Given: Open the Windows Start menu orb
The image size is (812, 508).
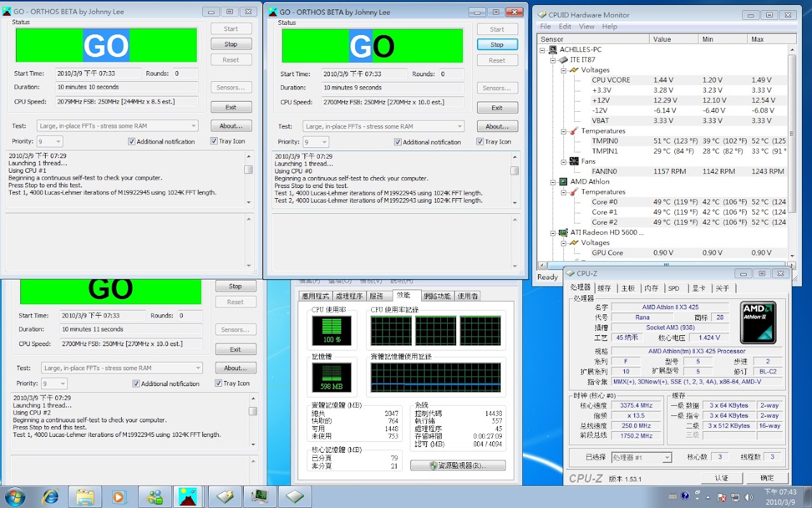Looking at the screenshot, I should pos(15,496).
